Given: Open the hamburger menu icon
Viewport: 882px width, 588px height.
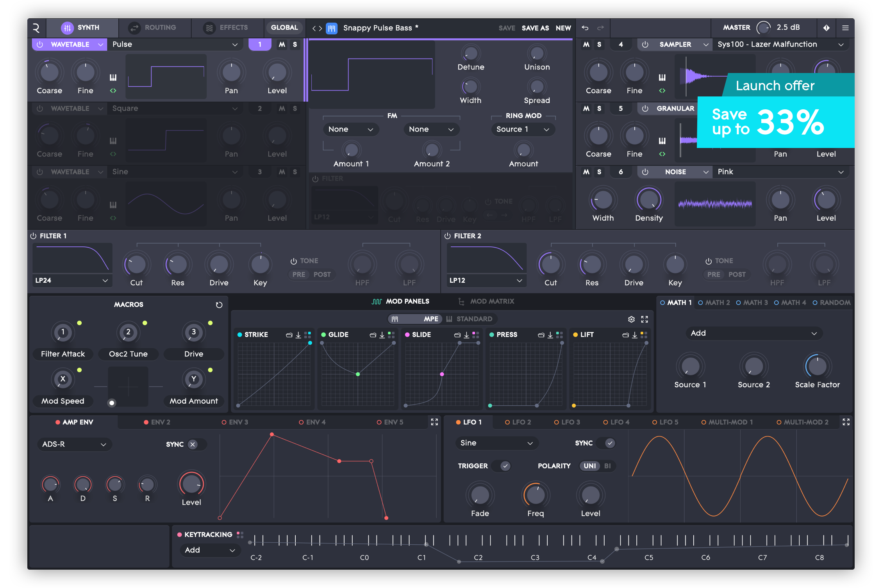Looking at the screenshot, I should coord(845,28).
